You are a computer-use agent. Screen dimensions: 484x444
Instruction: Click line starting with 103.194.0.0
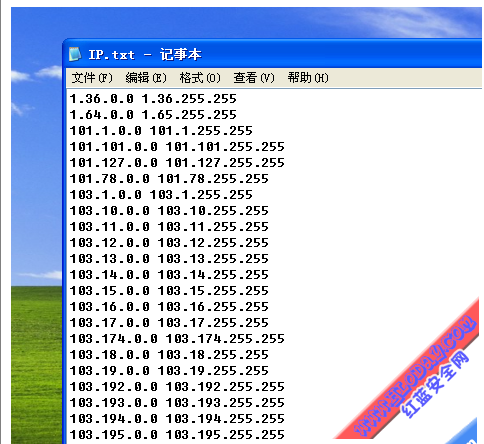[177, 419]
